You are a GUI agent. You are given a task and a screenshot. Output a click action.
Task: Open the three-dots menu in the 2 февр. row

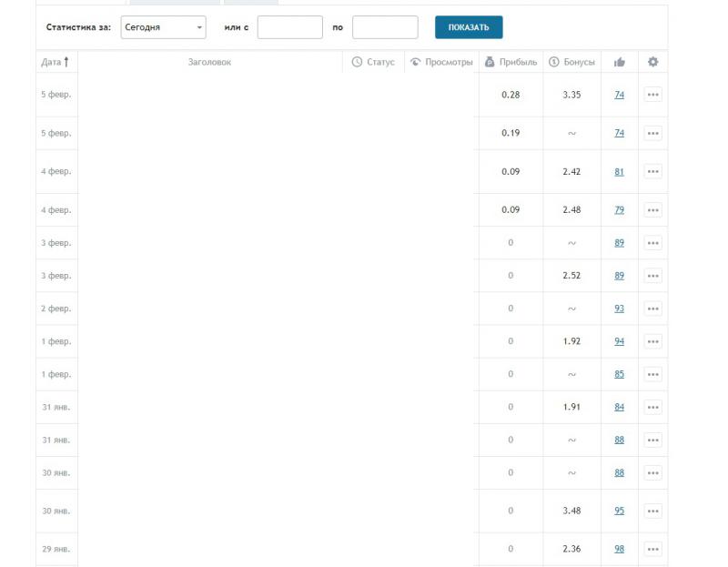[652, 309]
